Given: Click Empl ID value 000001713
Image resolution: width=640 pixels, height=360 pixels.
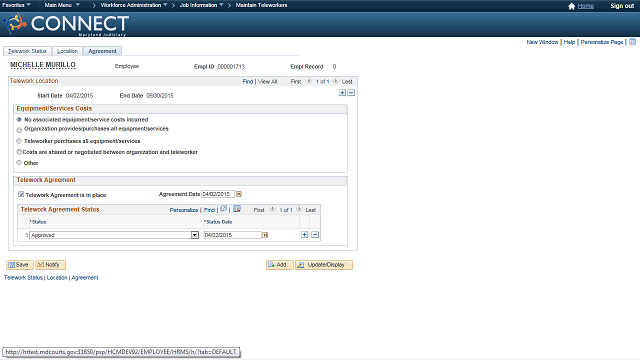Looking at the screenshot, I should (231, 67).
